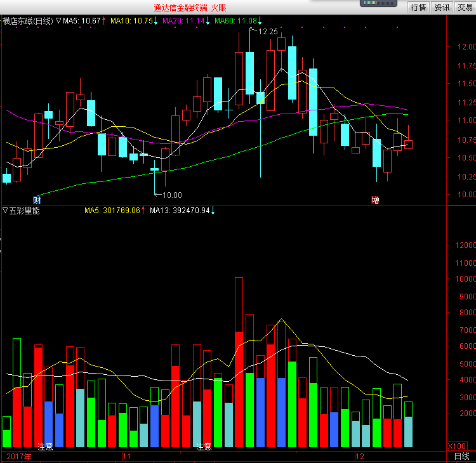Select the MA10: 10.75 label
The height and width of the screenshot is (463, 476).
131,21
